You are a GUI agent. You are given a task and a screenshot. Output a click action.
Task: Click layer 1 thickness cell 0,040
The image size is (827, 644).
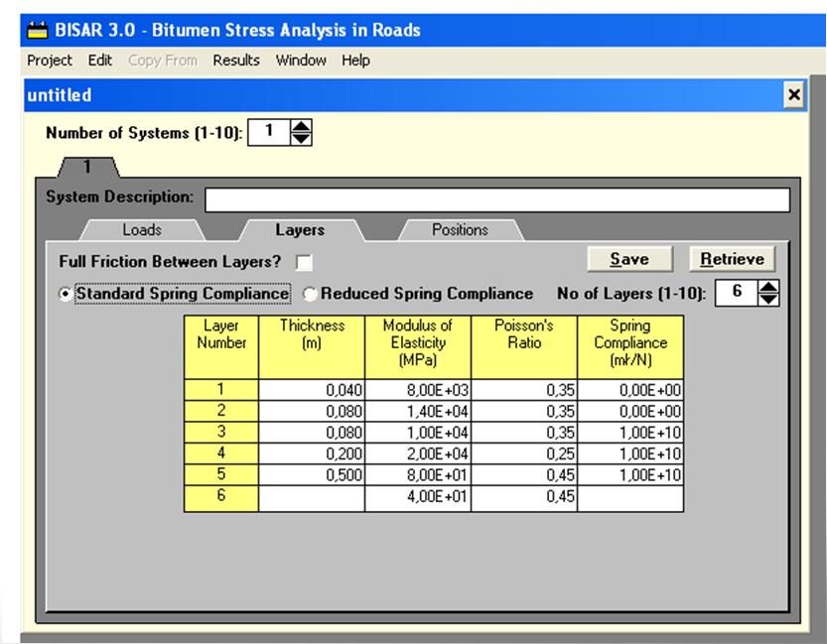(x=312, y=390)
